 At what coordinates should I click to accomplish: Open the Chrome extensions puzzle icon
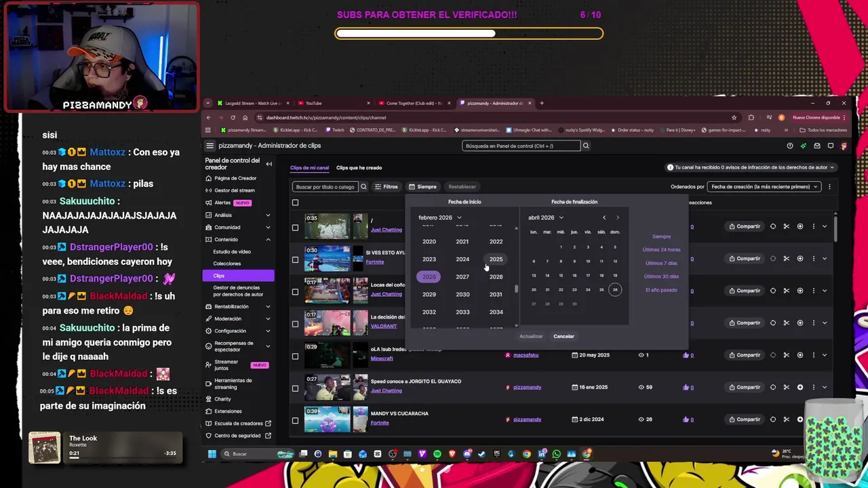click(x=751, y=117)
